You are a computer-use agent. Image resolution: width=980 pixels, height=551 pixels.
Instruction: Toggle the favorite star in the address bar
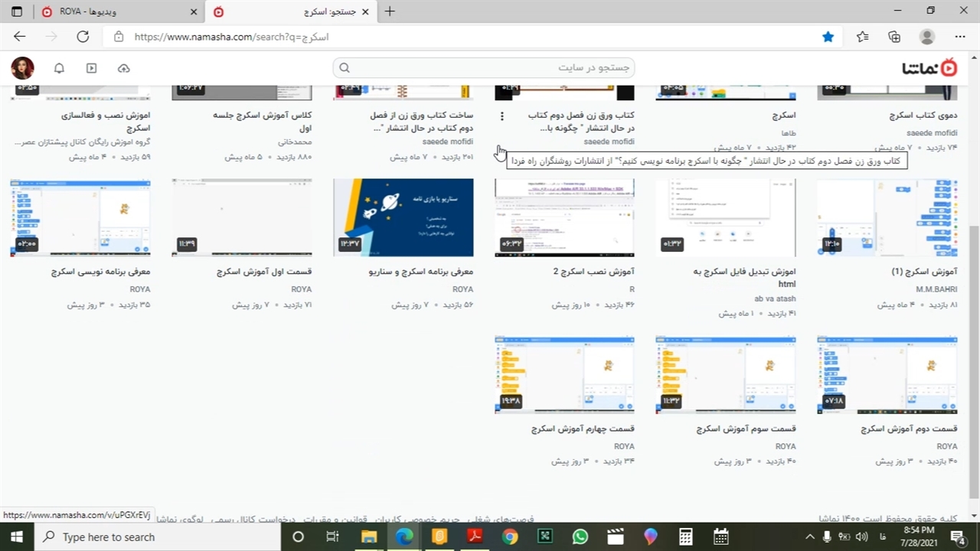[x=828, y=37]
